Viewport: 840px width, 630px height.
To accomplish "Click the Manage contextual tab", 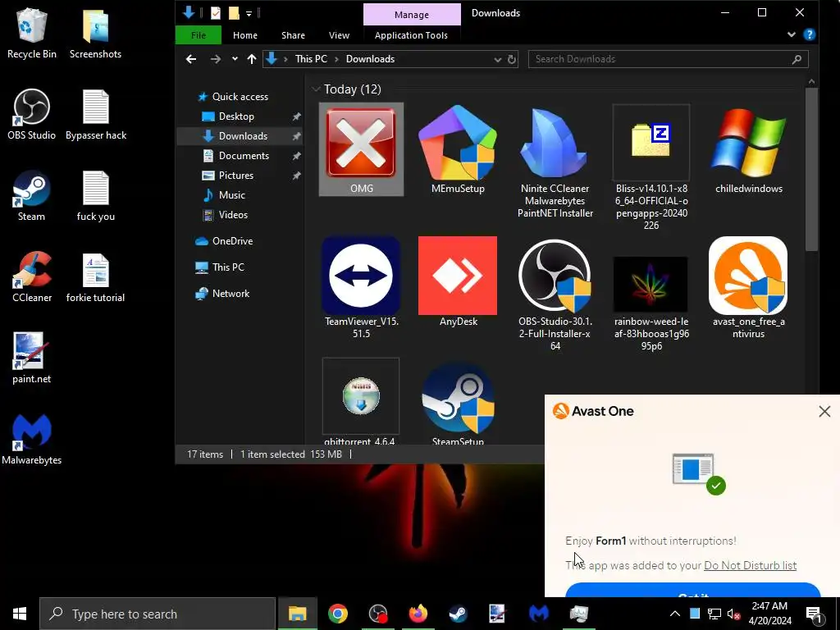I will (412, 15).
